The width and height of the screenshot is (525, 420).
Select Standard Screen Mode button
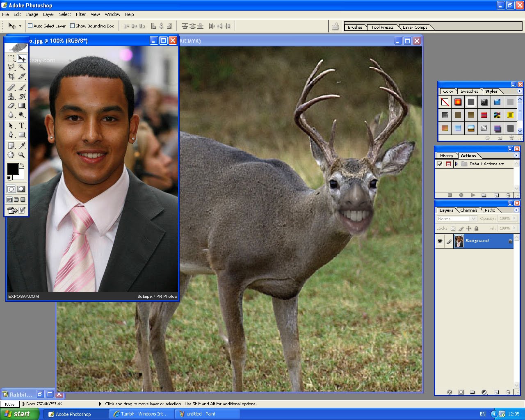click(x=9, y=200)
